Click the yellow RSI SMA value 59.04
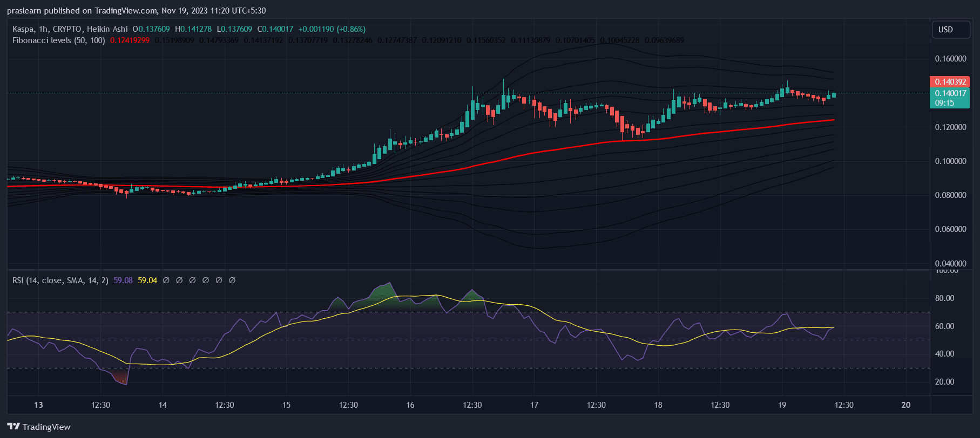The width and height of the screenshot is (980, 438). point(147,280)
